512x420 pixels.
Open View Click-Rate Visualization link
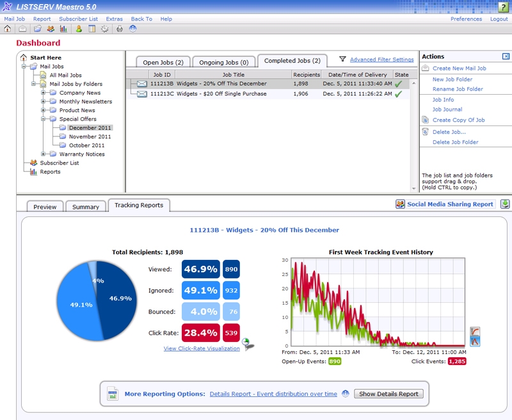click(202, 348)
